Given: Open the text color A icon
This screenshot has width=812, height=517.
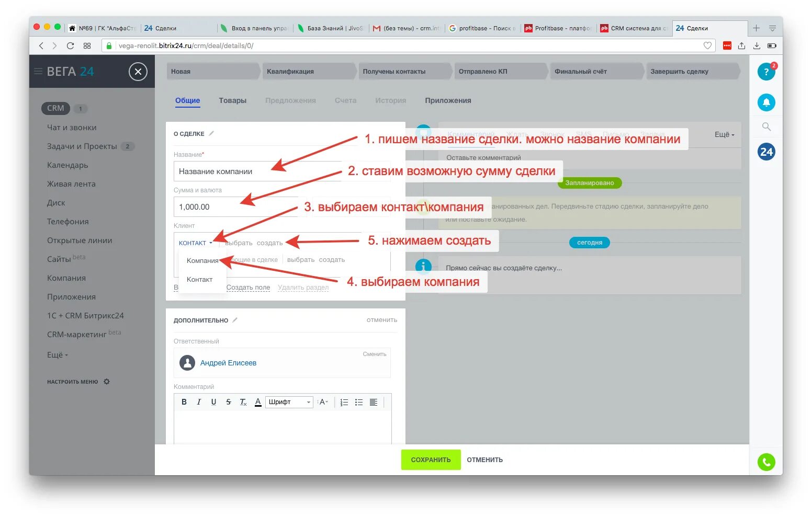Looking at the screenshot, I should click(x=258, y=402).
